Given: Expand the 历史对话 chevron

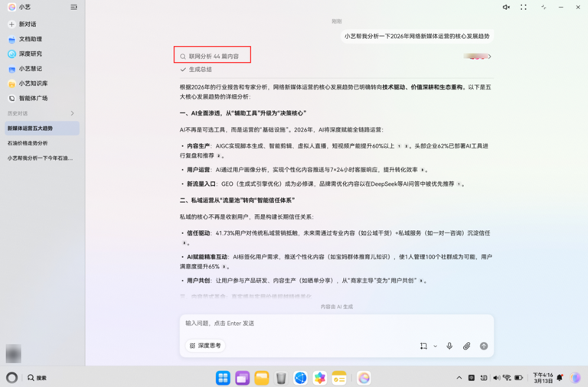Looking at the screenshot, I should click(x=73, y=113).
